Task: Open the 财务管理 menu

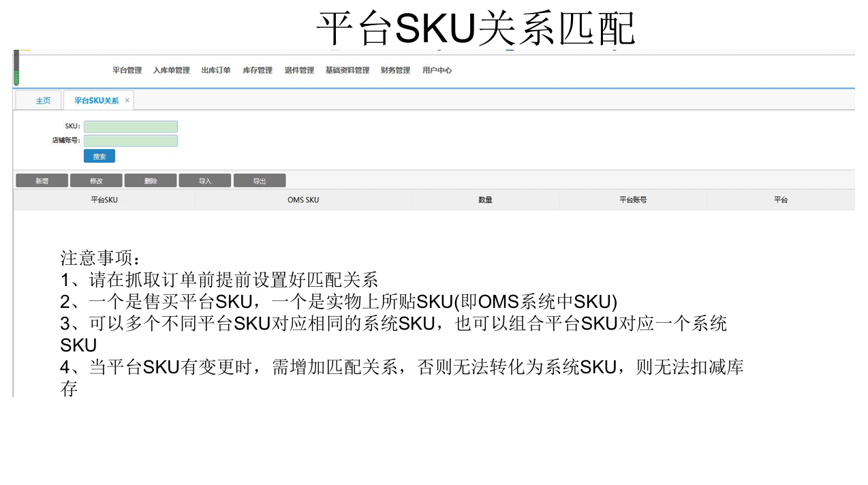Action: pos(395,70)
